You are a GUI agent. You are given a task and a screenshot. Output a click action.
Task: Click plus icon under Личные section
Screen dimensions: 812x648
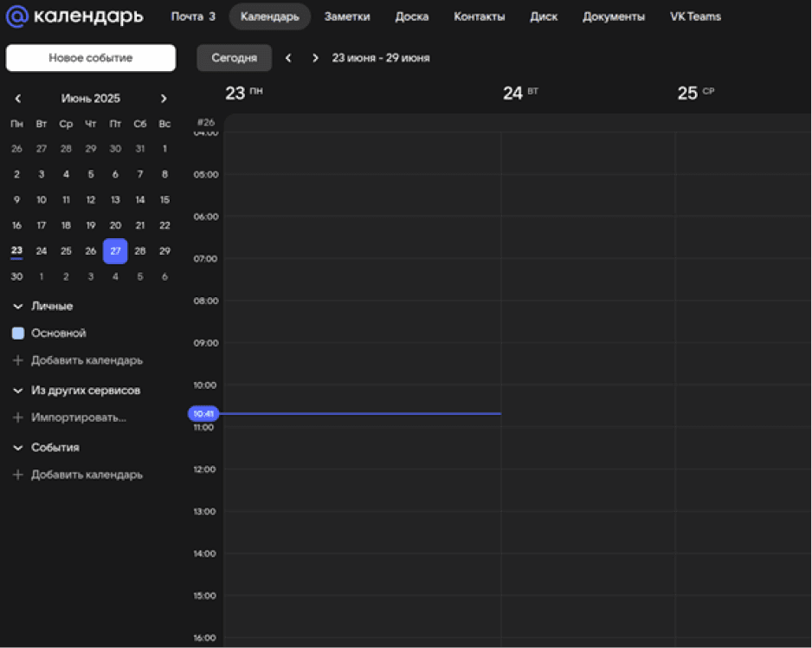[x=17, y=360]
